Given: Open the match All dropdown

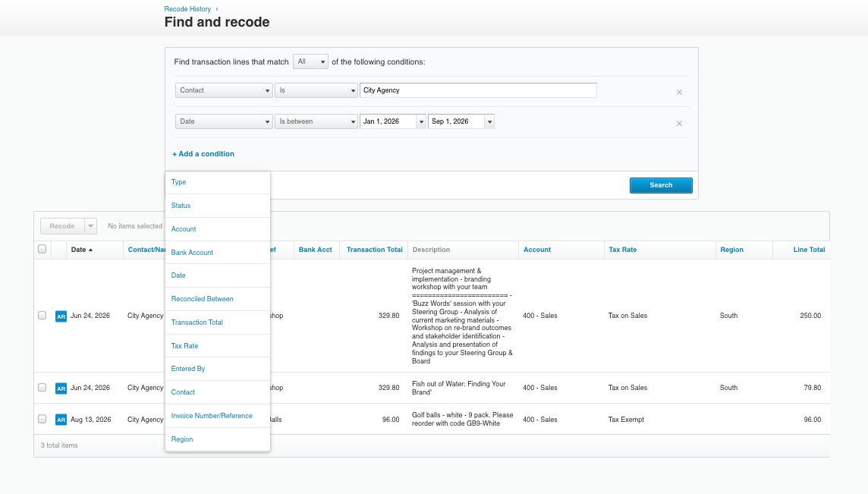Looking at the screenshot, I should click(310, 61).
